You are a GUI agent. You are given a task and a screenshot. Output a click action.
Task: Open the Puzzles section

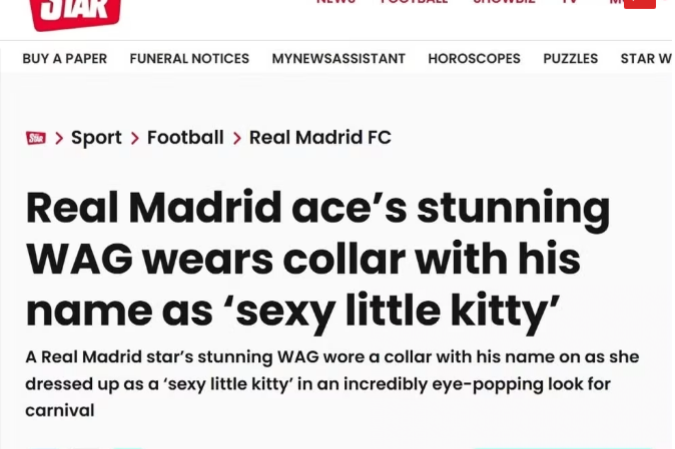pyautogui.click(x=570, y=58)
